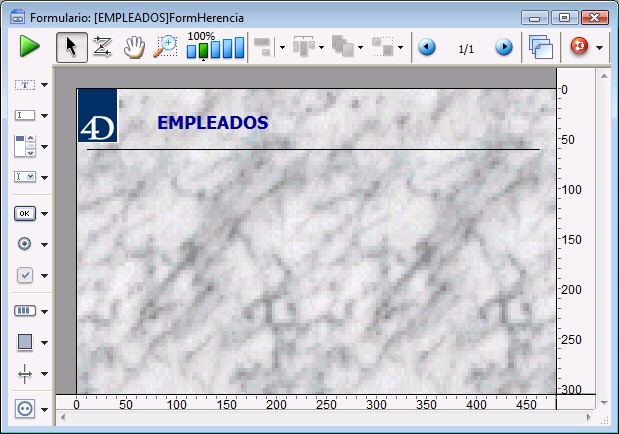Expand the input field tool dropdown arrow
Viewport: 619px width, 434px height.
pyautogui.click(x=45, y=116)
